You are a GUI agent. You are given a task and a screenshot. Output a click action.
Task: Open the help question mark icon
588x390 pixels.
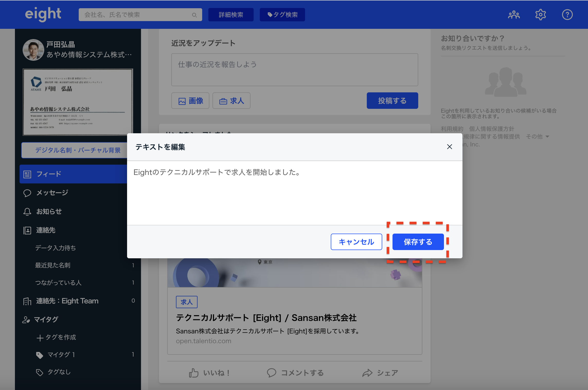point(567,15)
